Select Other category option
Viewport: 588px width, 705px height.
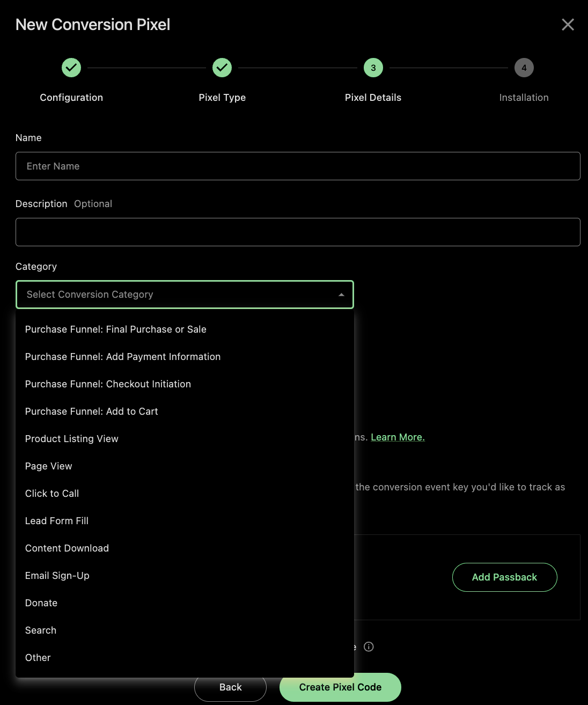pos(185,658)
